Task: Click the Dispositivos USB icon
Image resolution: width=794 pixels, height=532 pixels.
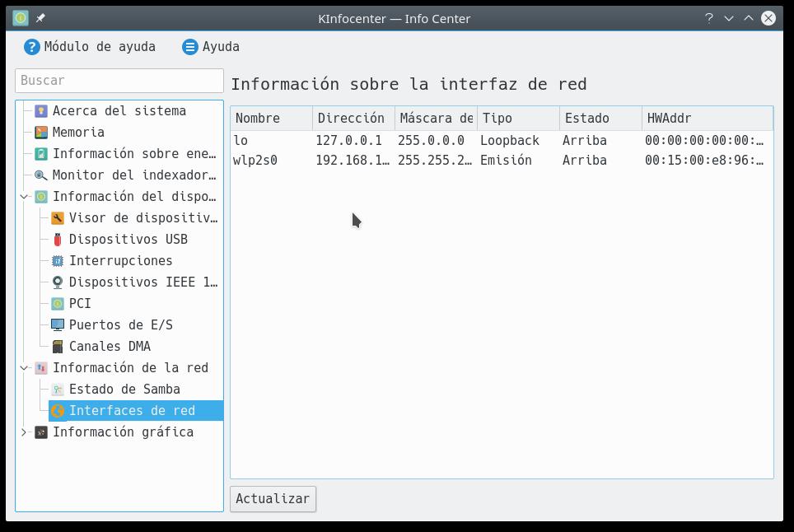Action: [57, 239]
